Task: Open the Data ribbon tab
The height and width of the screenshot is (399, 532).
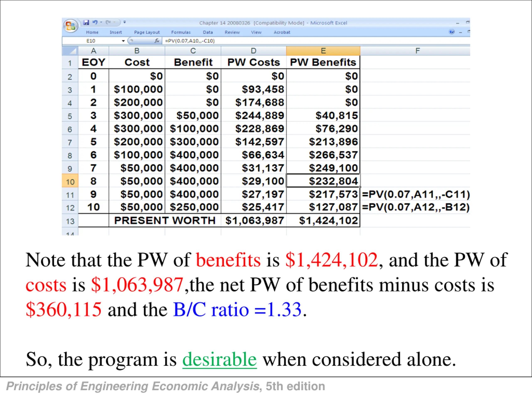Action: pos(208,32)
